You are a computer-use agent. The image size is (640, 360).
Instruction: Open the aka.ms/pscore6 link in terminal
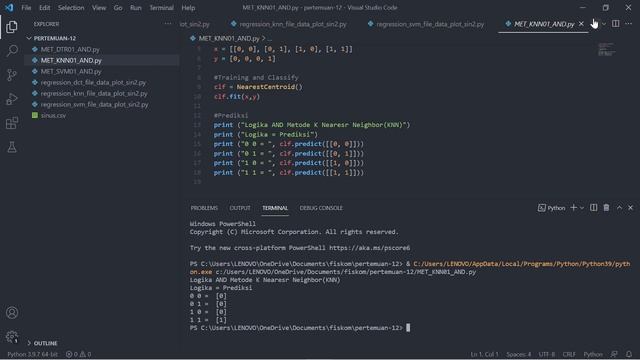point(369,248)
